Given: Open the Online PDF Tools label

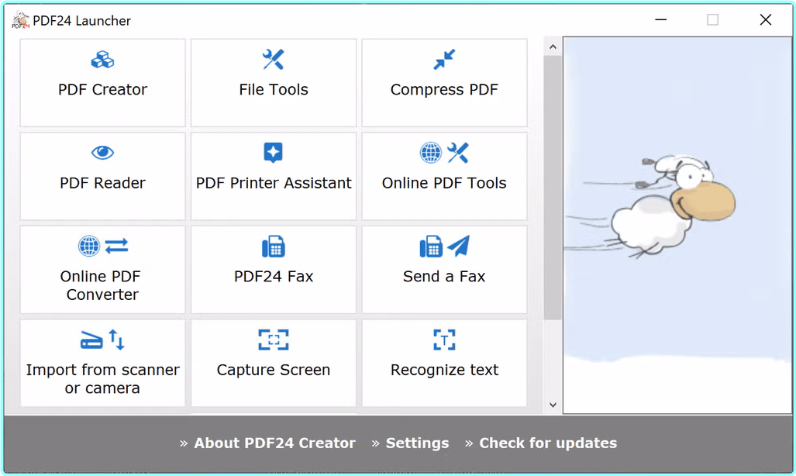Looking at the screenshot, I should coord(444,183).
